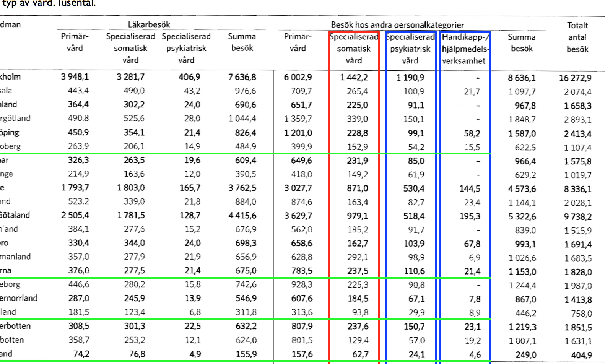Select the cell '364,4'

point(78,104)
